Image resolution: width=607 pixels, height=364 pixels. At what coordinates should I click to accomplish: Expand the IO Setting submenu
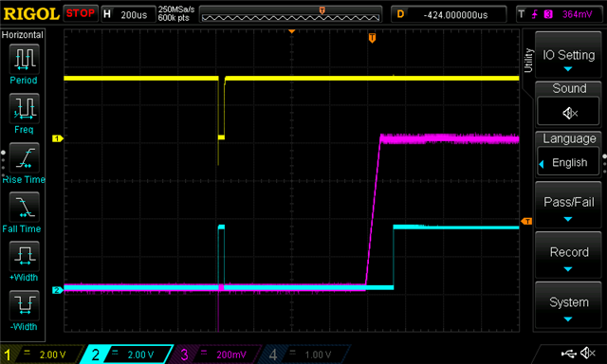click(x=568, y=55)
